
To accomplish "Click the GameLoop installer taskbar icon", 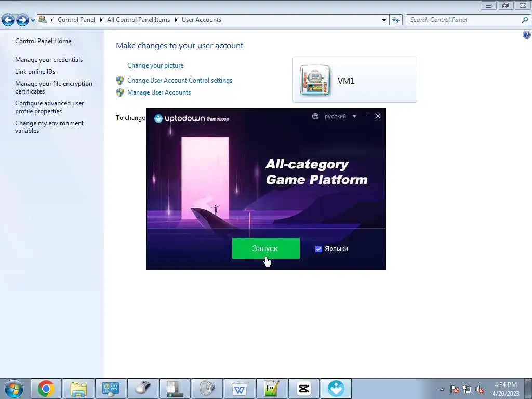I will [x=336, y=389].
